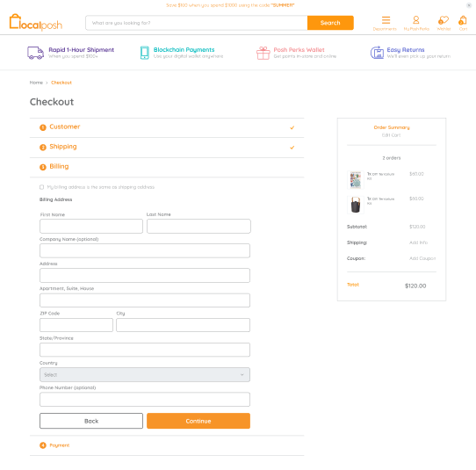Focus the ZIP Code field
This screenshot has width=476, height=470.
76,325
